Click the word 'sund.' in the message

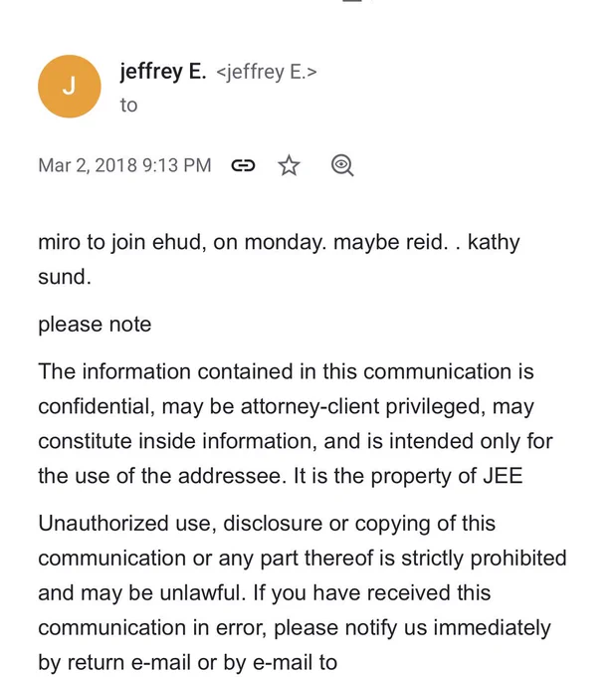click(x=65, y=277)
